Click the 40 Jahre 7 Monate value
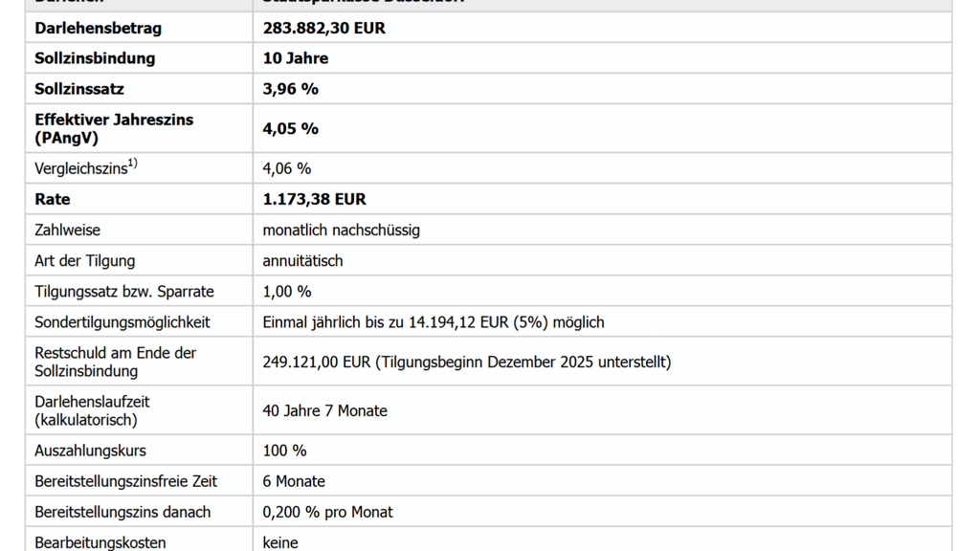 [x=325, y=410]
